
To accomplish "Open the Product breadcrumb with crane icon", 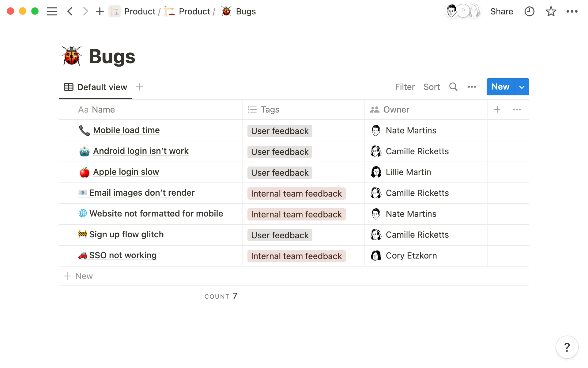I will coord(188,12).
